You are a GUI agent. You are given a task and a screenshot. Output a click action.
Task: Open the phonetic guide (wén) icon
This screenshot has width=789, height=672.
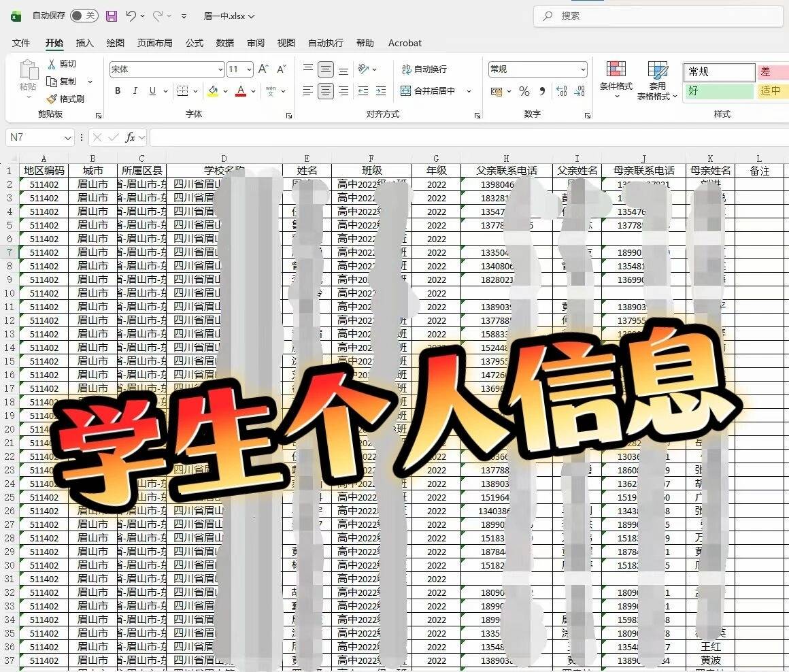[271, 91]
